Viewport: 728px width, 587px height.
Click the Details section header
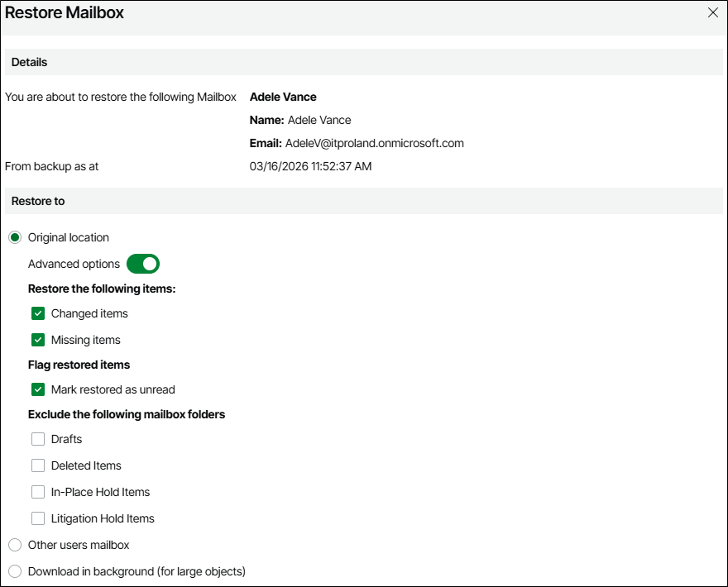coord(30,62)
